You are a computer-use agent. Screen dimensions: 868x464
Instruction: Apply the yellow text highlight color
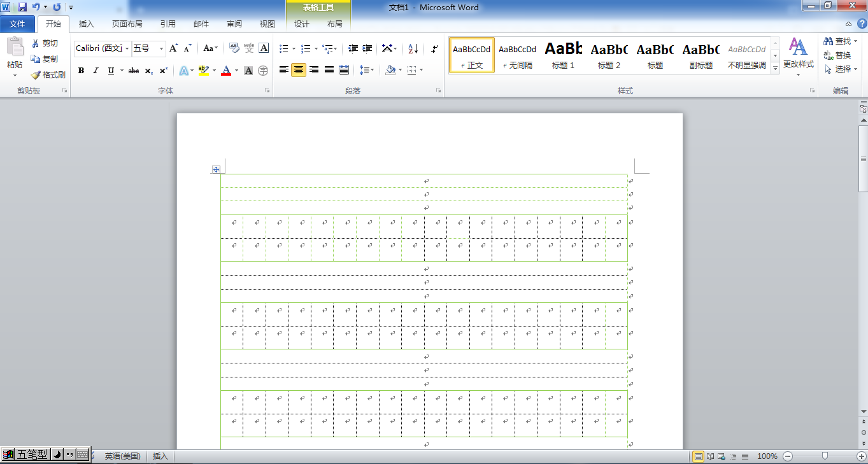[x=203, y=71]
